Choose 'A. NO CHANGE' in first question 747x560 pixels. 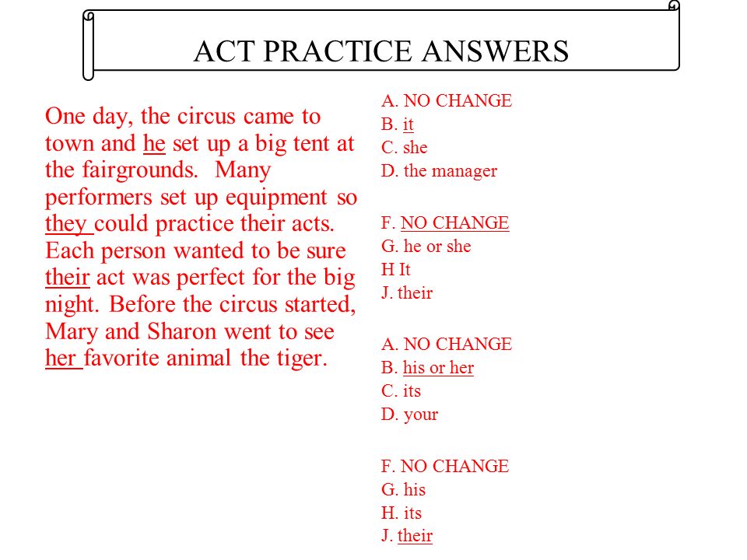point(447,101)
